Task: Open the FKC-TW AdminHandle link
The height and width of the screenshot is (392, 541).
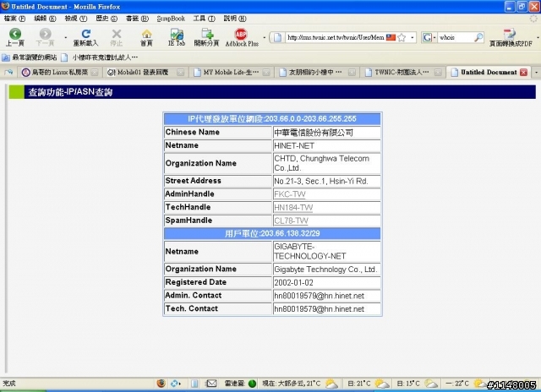Action: (x=290, y=194)
